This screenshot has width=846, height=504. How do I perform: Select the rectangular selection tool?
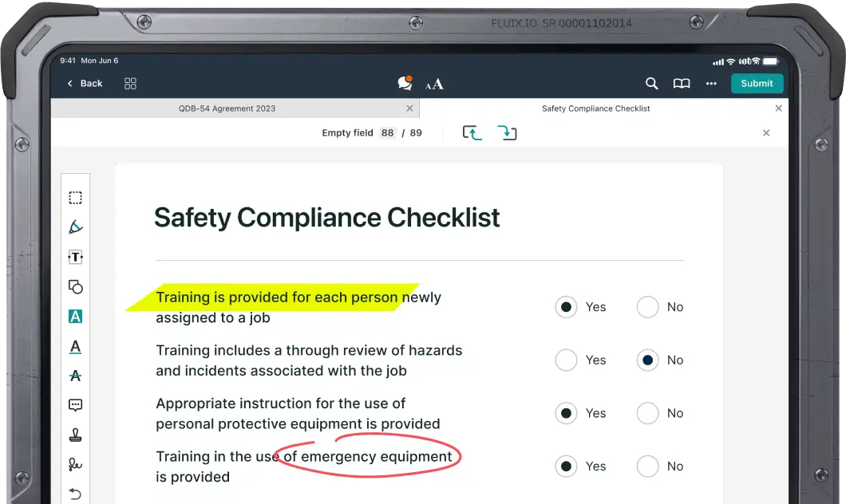tap(75, 198)
